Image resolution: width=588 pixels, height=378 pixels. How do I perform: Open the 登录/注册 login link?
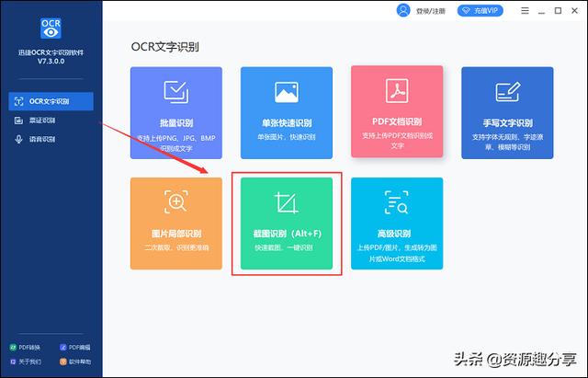(x=431, y=11)
